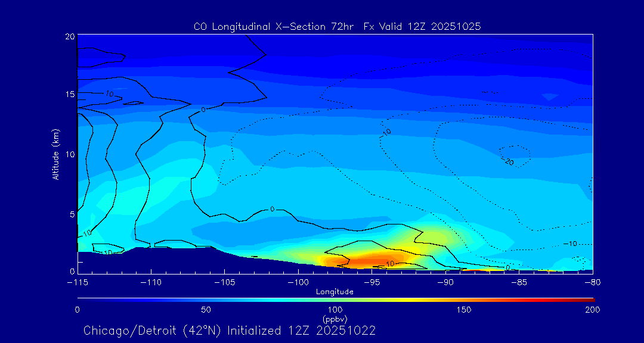Viewport: 644px width, 343px height.
Task: Click longitude tick label -80
Action: [592, 283]
